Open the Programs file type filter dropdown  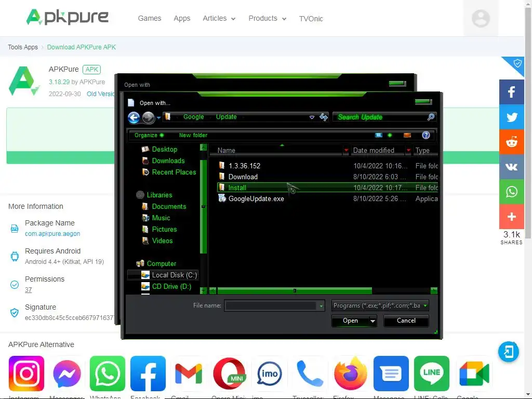click(x=380, y=305)
